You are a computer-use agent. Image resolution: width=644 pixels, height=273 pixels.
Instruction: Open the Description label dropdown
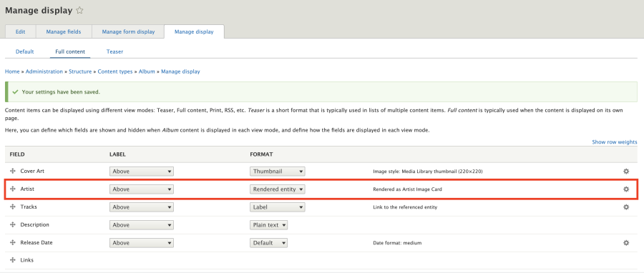point(141,225)
